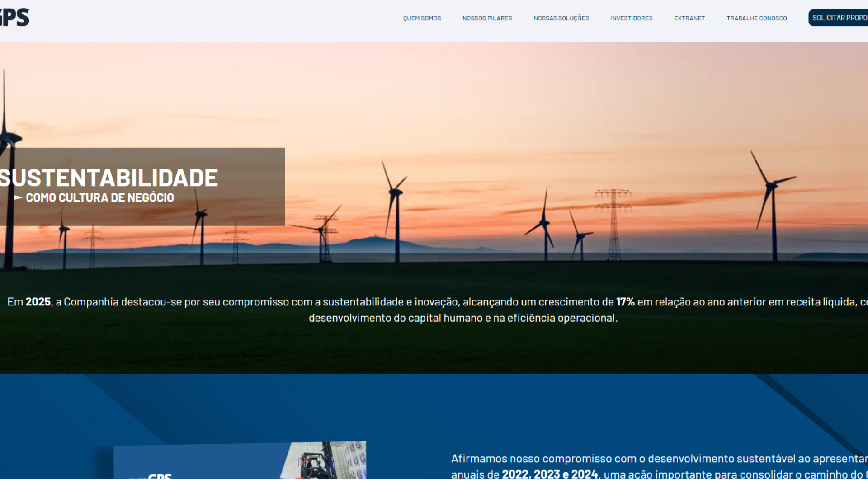Click the line about desenvolvimento do capital humano
The image size is (868, 488).
coord(463,318)
